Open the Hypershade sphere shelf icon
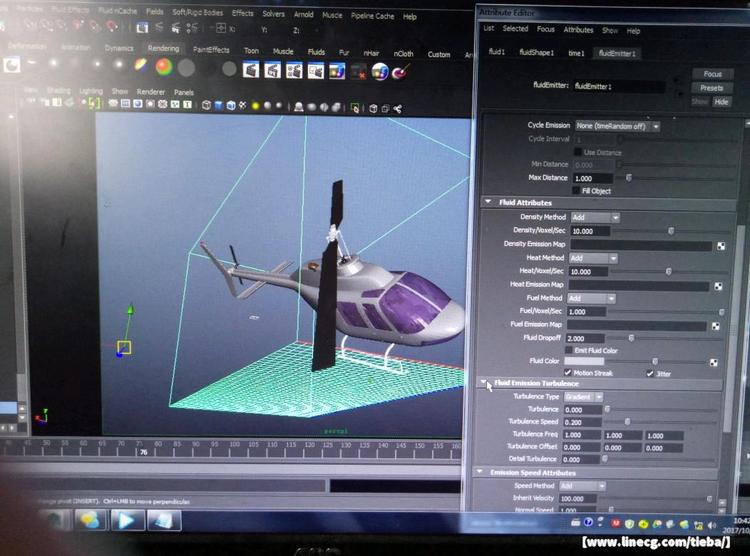750x556 pixels. 380,72
